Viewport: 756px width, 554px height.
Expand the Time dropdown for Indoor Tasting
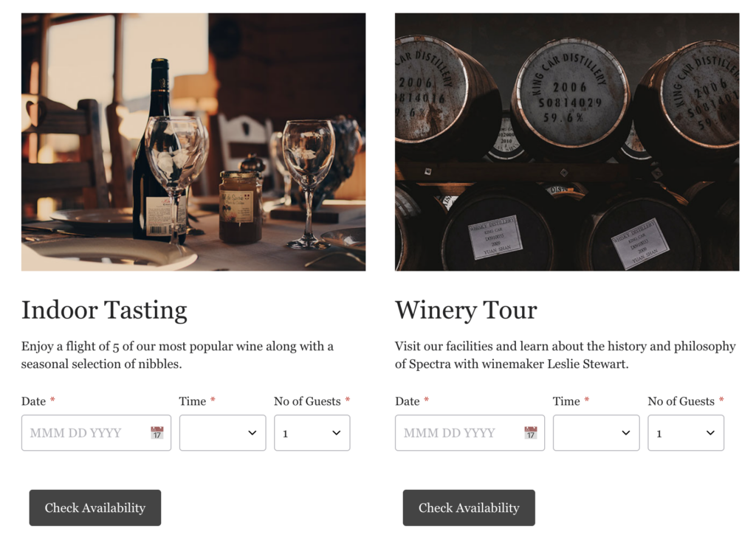click(223, 432)
